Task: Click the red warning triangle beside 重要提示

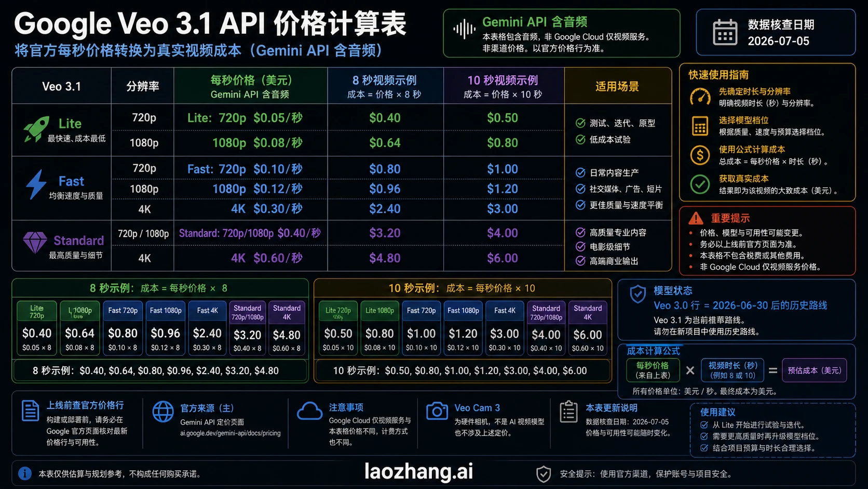Action: tap(696, 218)
